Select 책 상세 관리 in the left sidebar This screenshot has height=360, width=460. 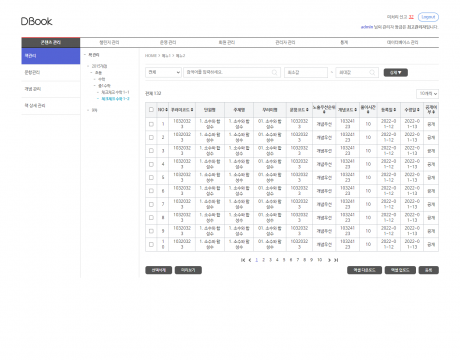tap(51, 106)
